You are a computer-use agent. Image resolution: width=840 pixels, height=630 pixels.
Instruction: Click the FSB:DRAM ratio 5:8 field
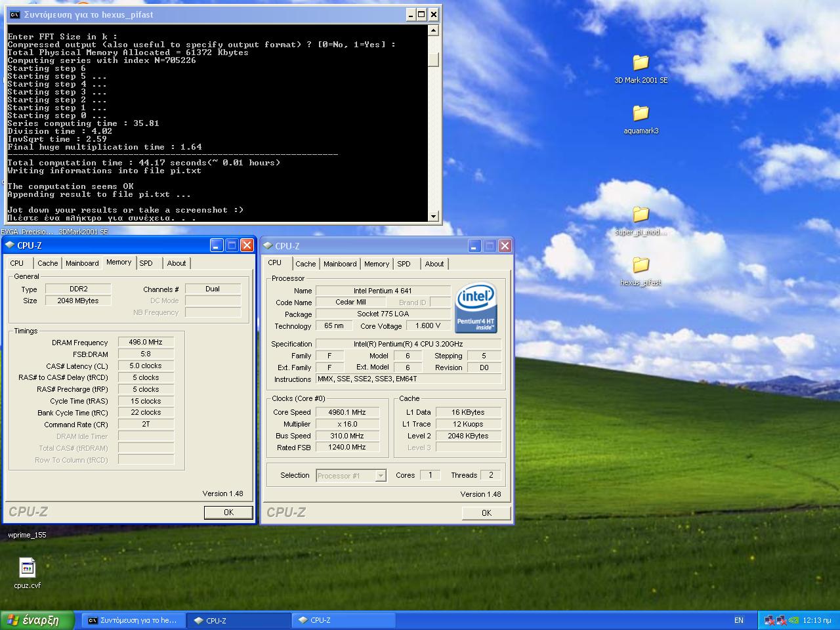tap(146, 354)
